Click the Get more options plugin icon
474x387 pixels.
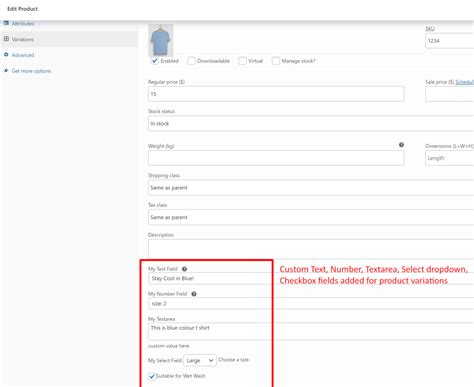[x=6, y=70]
